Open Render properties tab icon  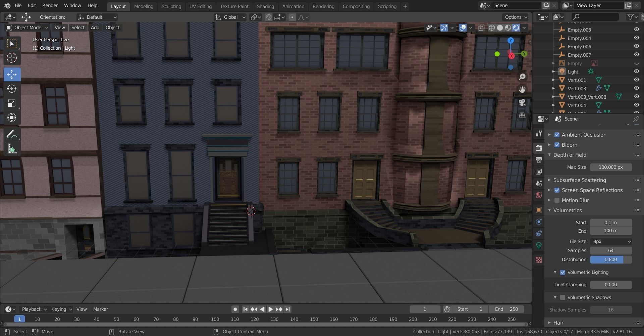[x=539, y=148]
